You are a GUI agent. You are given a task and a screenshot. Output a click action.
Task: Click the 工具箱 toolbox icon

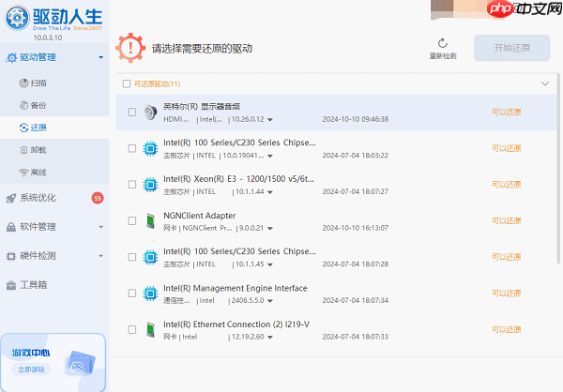tap(11, 285)
